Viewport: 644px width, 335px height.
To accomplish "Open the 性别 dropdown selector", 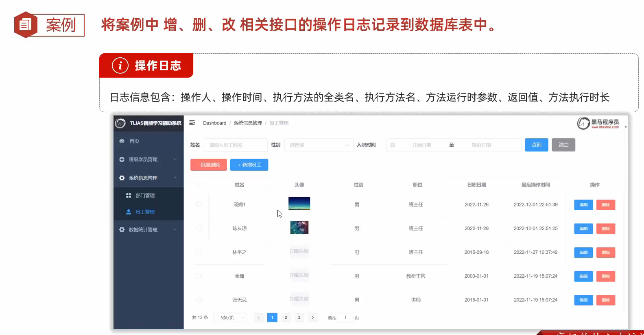I will coord(319,145).
